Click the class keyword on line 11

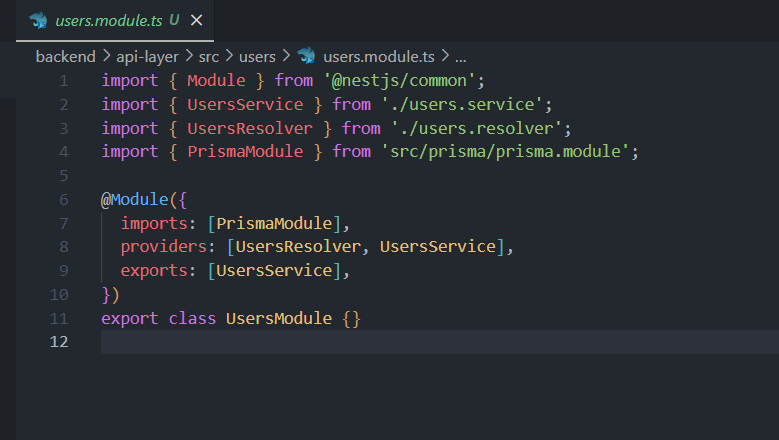point(192,318)
